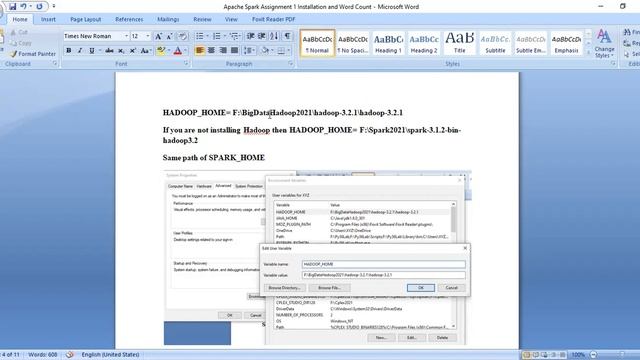Click the 100% zoom level
The height and width of the screenshot is (360, 640).
coord(578,355)
